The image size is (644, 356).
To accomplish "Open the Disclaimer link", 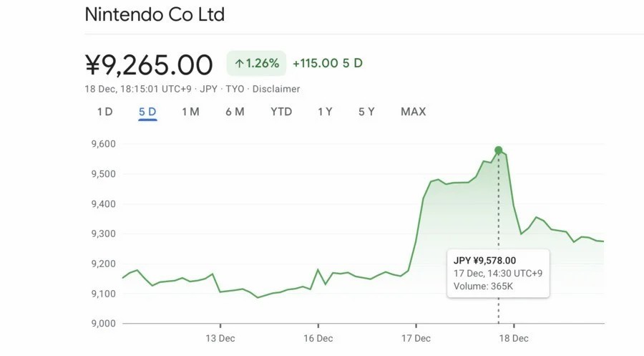I will pyautogui.click(x=275, y=89).
